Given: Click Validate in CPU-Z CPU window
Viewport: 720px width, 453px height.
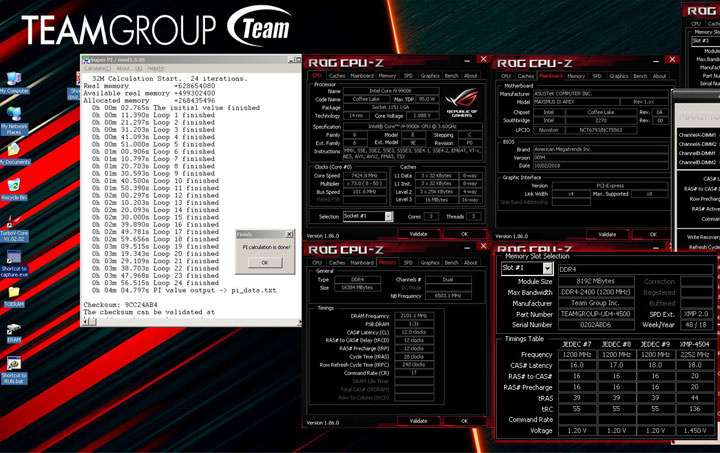Looking at the screenshot, I should (x=418, y=234).
